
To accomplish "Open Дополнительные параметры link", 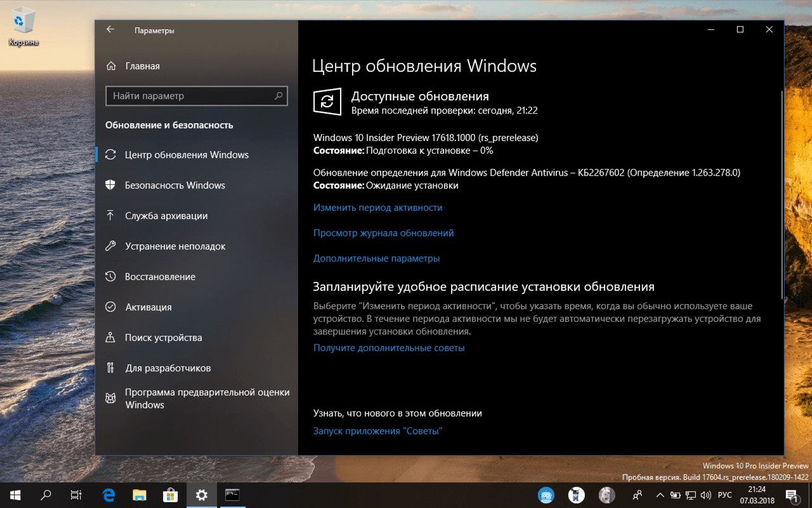I will pos(377,258).
